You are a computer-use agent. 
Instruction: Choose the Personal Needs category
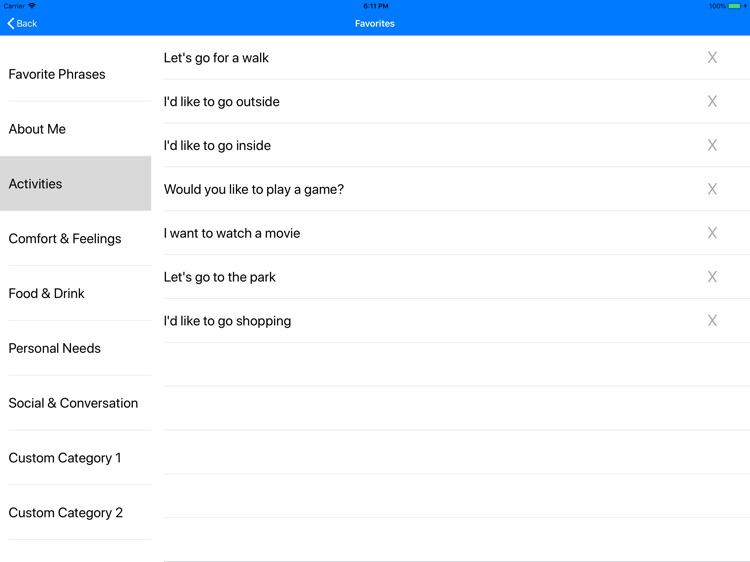(76, 348)
